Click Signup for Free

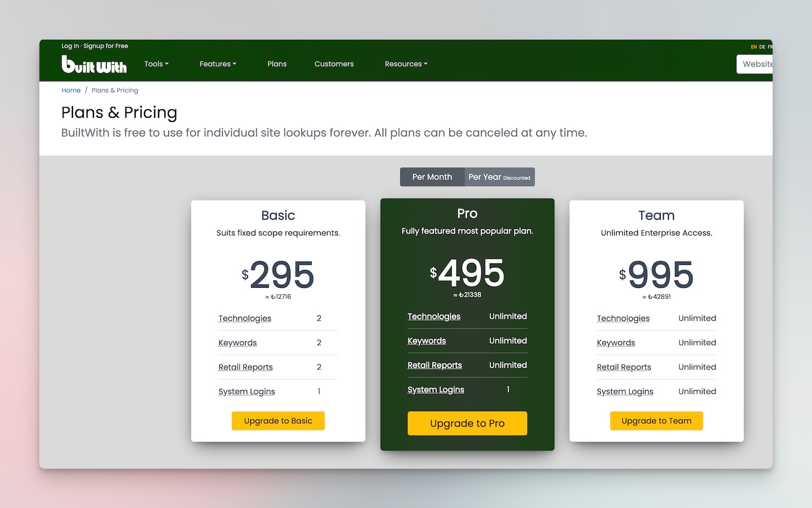pyautogui.click(x=105, y=46)
